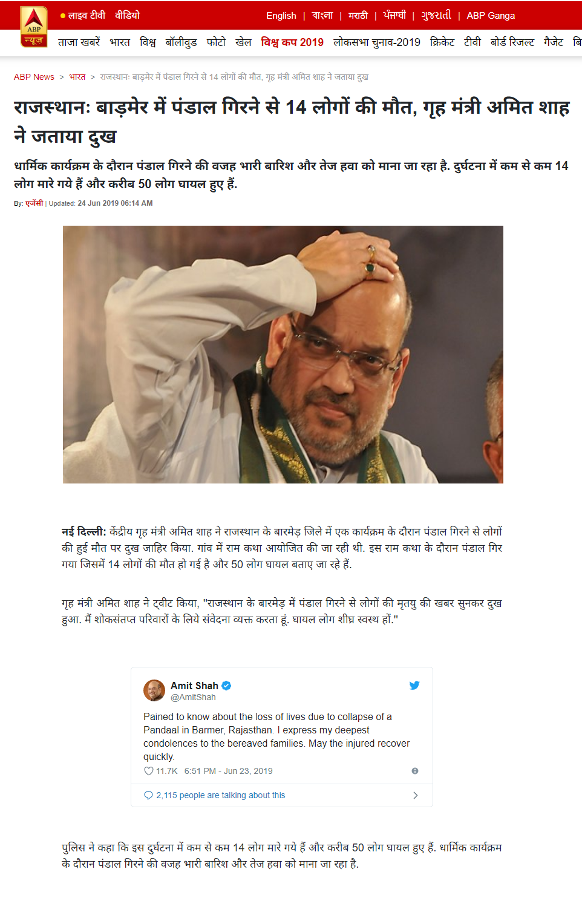Open tweet info circle icon

tap(415, 771)
